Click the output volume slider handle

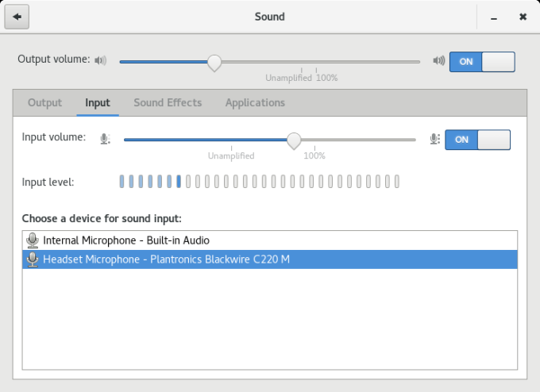(214, 62)
